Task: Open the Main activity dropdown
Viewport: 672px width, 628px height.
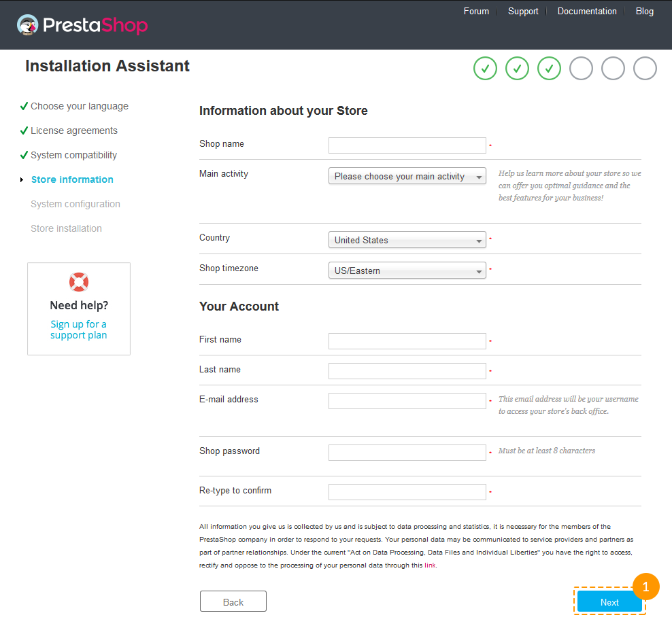Action: pyautogui.click(x=407, y=176)
